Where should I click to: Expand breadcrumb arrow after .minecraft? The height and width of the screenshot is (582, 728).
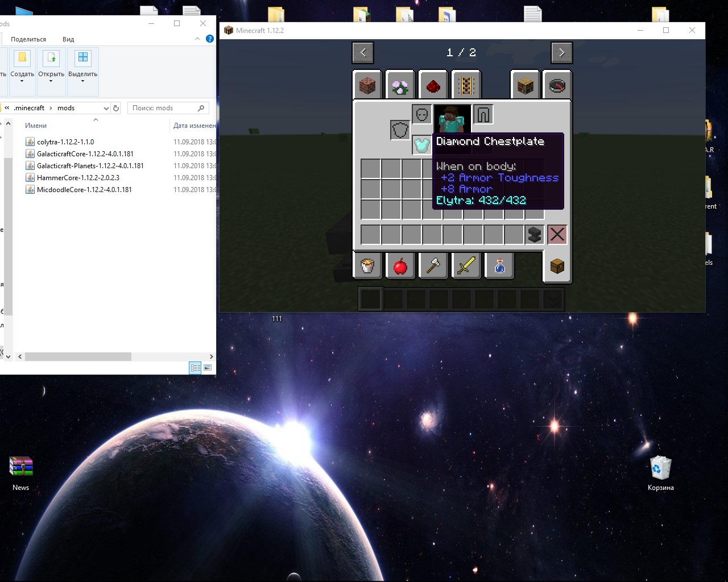[51, 108]
